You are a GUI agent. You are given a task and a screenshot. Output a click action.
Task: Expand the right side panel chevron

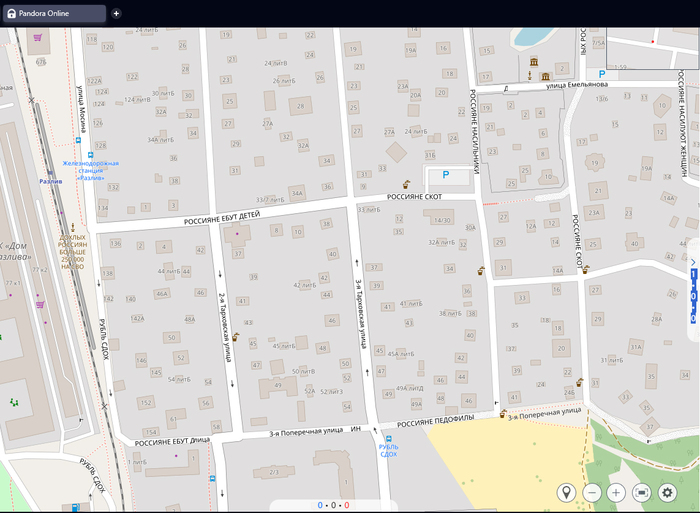[693, 262]
